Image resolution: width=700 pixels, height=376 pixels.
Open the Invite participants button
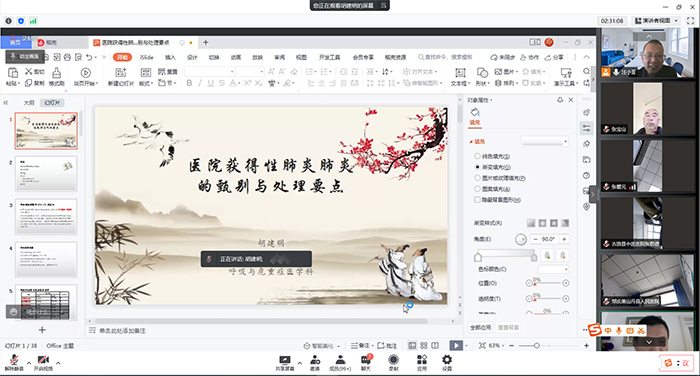[315, 362]
